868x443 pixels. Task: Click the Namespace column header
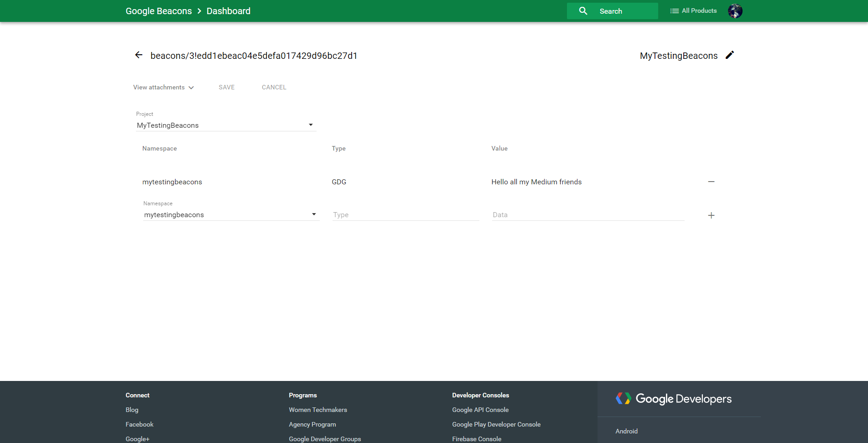click(160, 148)
